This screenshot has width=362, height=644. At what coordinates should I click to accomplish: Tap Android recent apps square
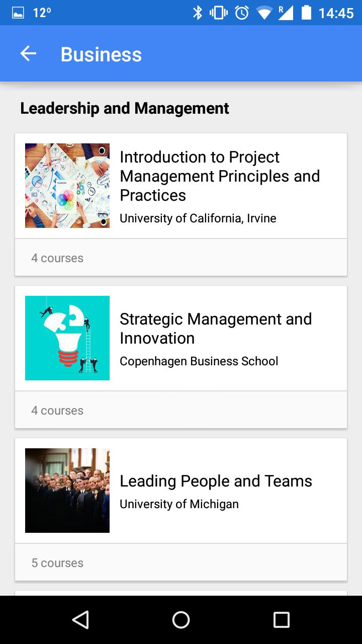pyautogui.click(x=281, y=620)
